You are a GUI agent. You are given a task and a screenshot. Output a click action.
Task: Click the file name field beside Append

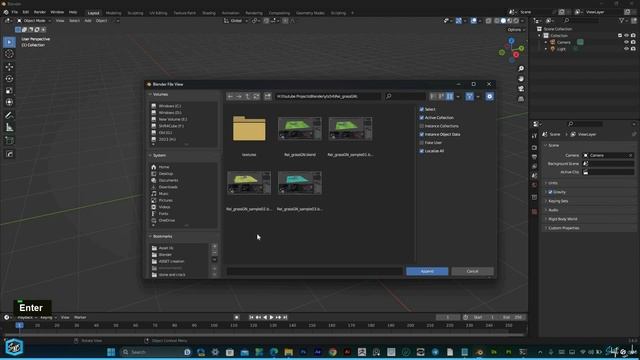pos(315,271)
